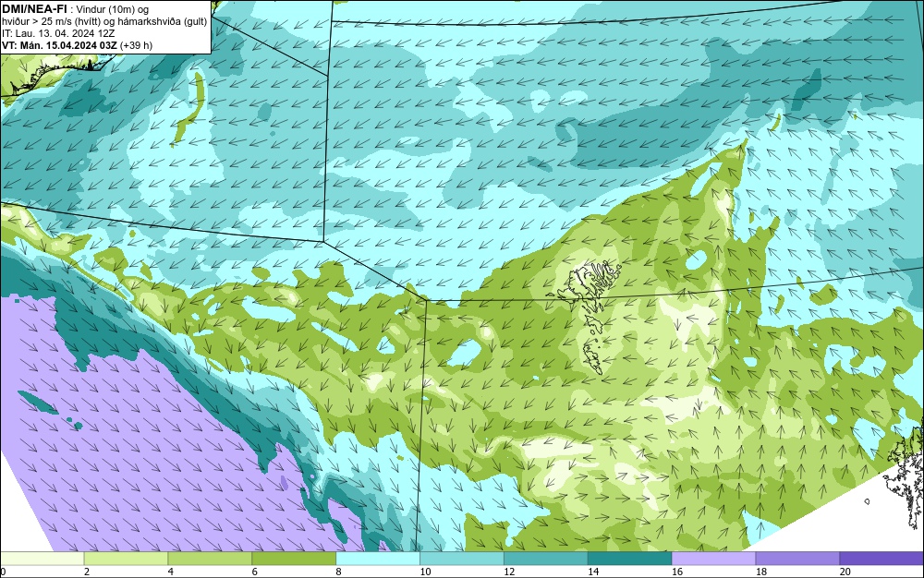Viewport: 924px width, 578px height.
Task: Click the legend scale label 4
Action: pyautogui.click(x=170, y=572)
